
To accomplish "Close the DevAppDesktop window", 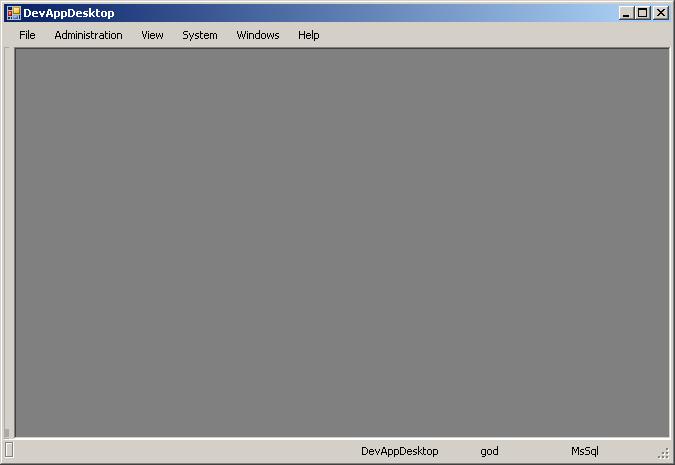I will coord(660,13).
